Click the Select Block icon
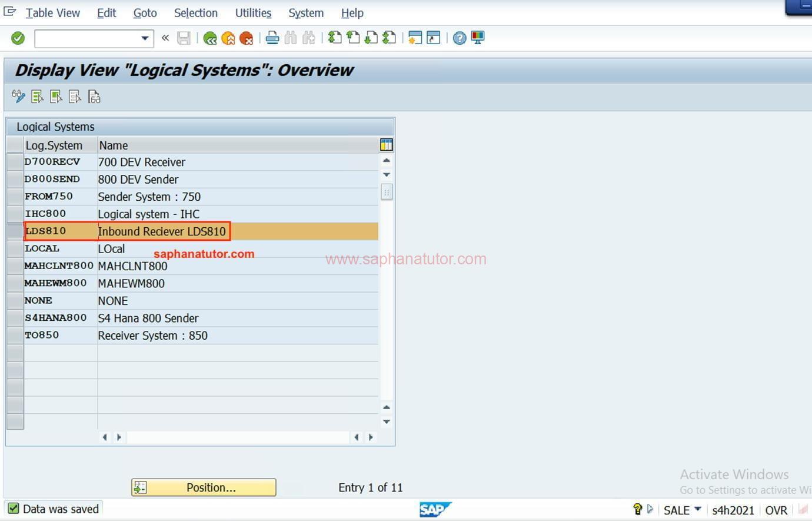812x521 pixels. tap(56, 97)
